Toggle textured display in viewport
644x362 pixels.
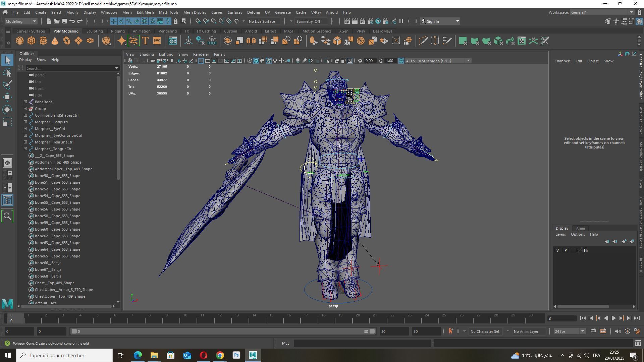tap(275, 61)
